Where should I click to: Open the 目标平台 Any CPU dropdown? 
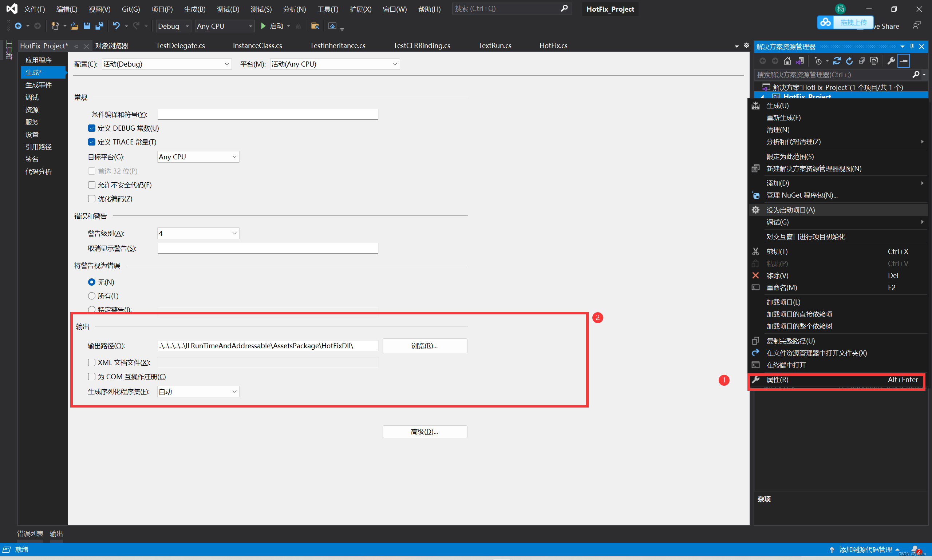coord(198,157)
